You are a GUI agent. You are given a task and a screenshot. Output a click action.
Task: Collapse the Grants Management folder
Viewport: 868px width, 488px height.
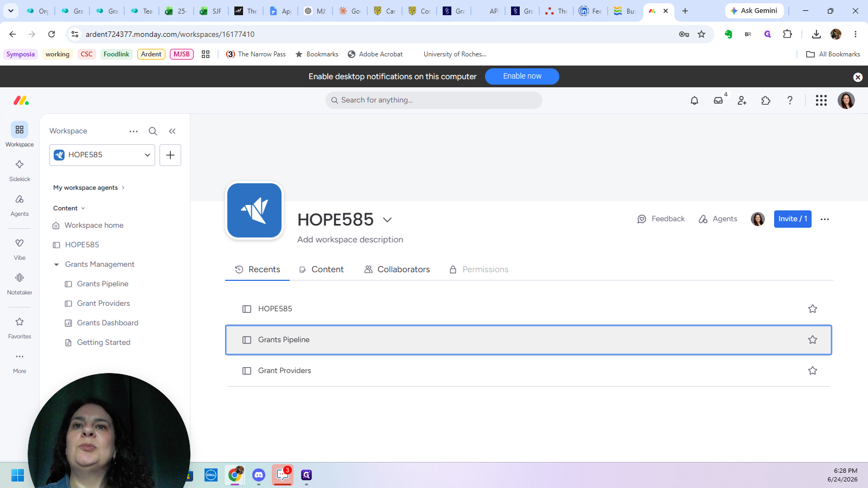[56, 265]
